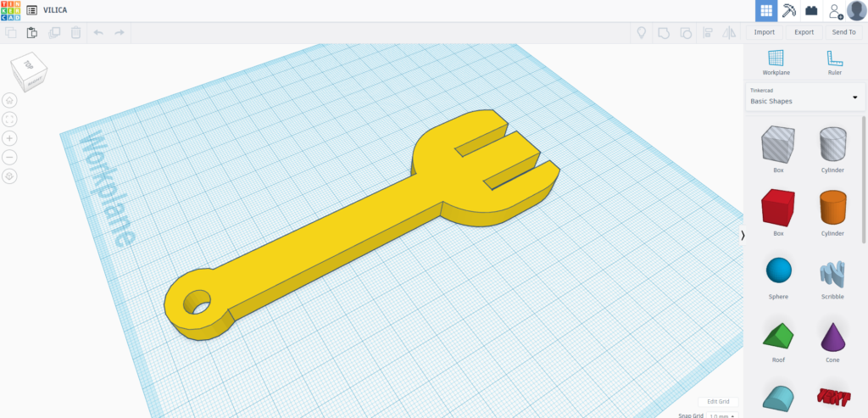Select the Ruler tool
The image size is (868, 418).
[834, 62]
